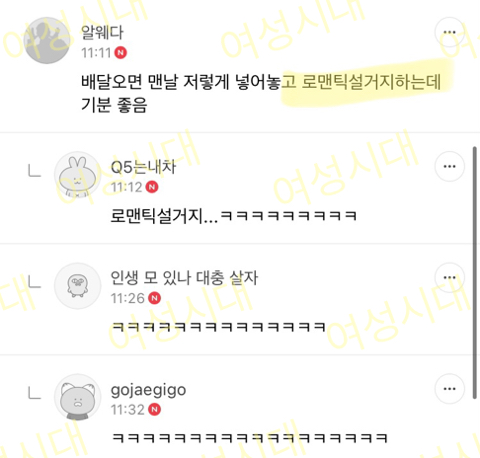Click the bear avatar of gojaegigo
This screenshot has width=480, height=458.
tap(77, 397)
